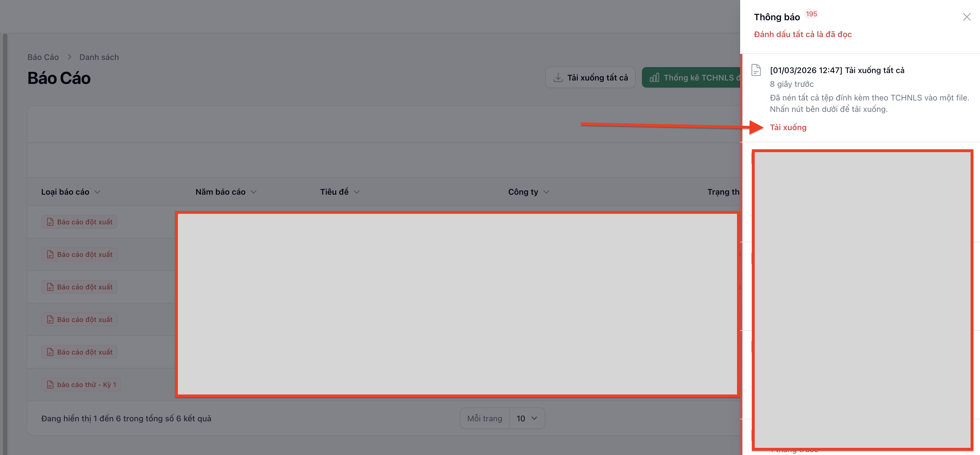Click the third Báo cáo đột xuất file icon
The height and width of the screenshot is (455, 980).
50,287
